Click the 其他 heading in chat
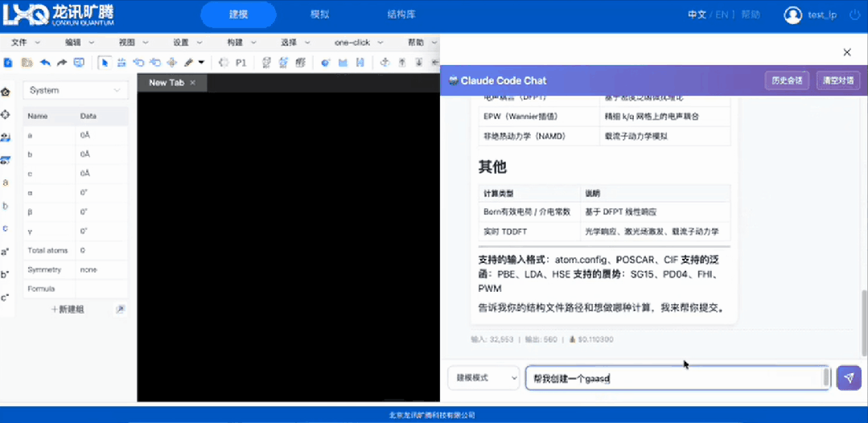Image resolution: width=868 pixels, height=423 pixels. [x=492, y=166]
